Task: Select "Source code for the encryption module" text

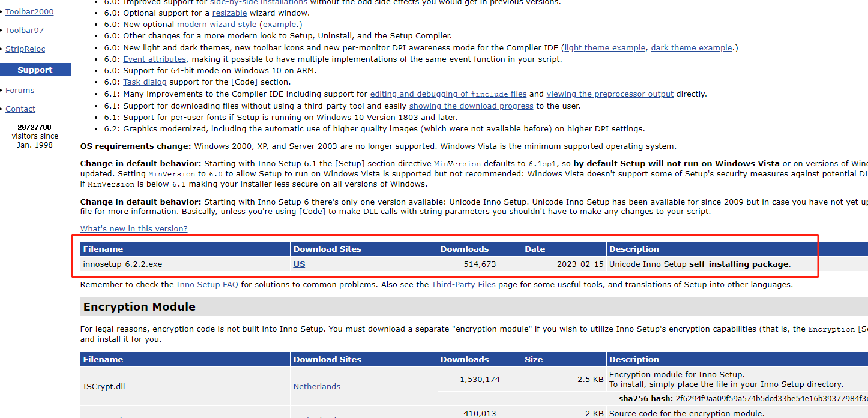Action: (x=687, y=413)
